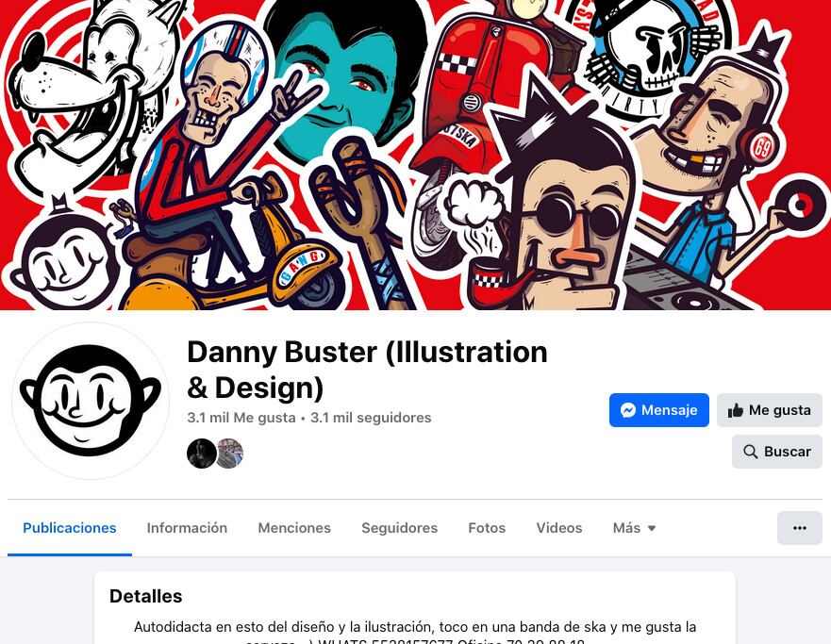Viewport: 831px width, 644px height.
Task: Switch to the Videos tab
Action: (x=559, y=528)
